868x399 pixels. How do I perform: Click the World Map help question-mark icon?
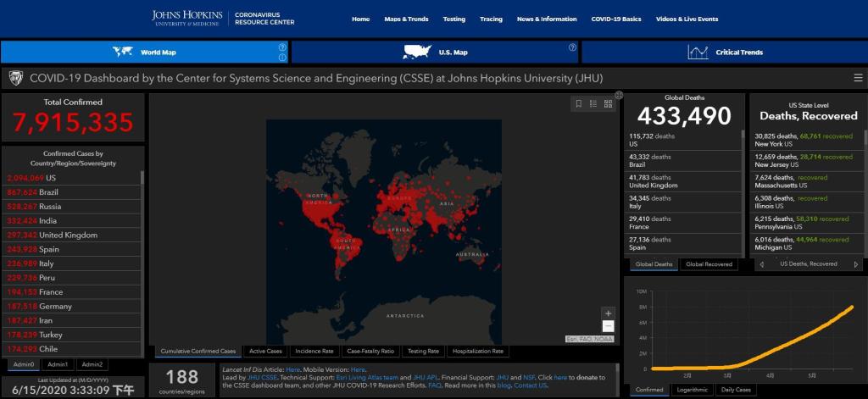click(282, 47)
